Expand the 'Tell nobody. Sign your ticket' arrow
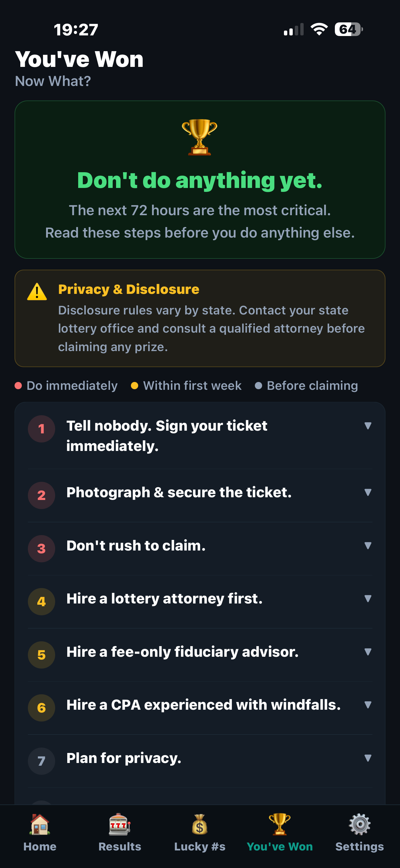The width and height of the screenshot is (400, 868). (x=368, y=426)
